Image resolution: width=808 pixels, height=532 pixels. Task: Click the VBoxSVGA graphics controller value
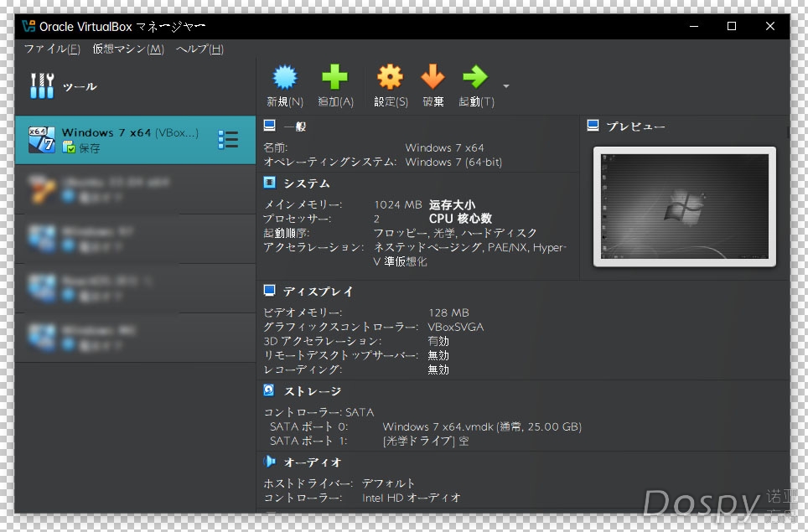[455, 327]
